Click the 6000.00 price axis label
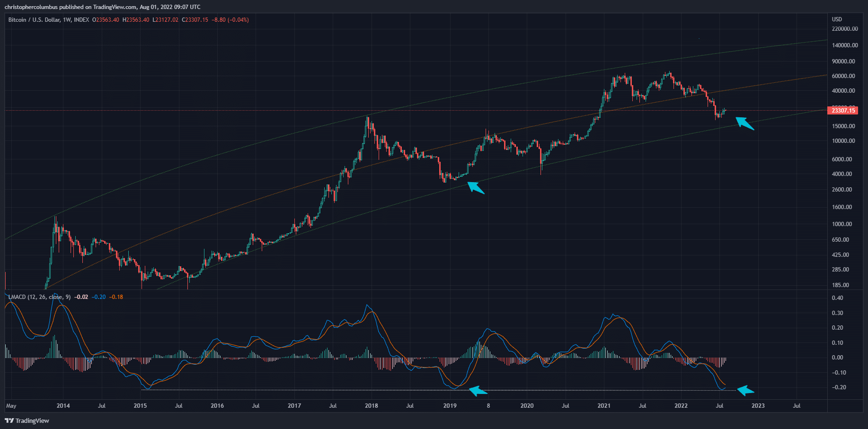The height and width of the screenshot is (429, 868). [843, 159]
